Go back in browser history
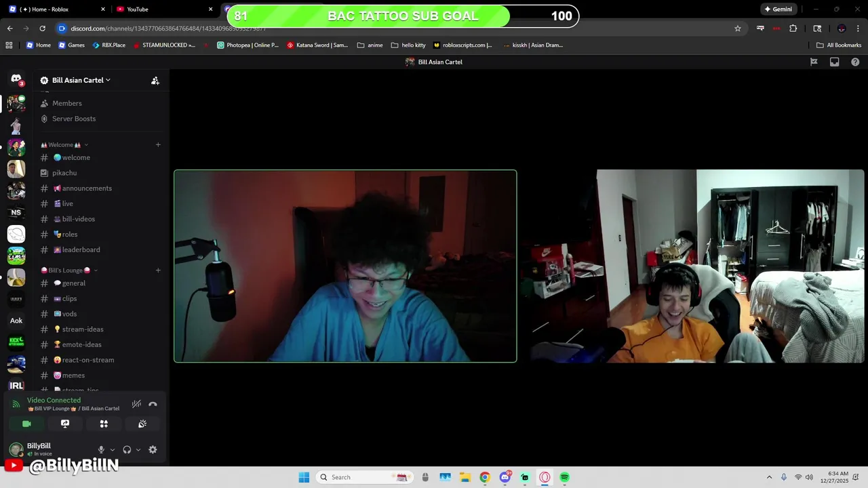The width and height of the screenshot is (868, 488). (9, 28)
